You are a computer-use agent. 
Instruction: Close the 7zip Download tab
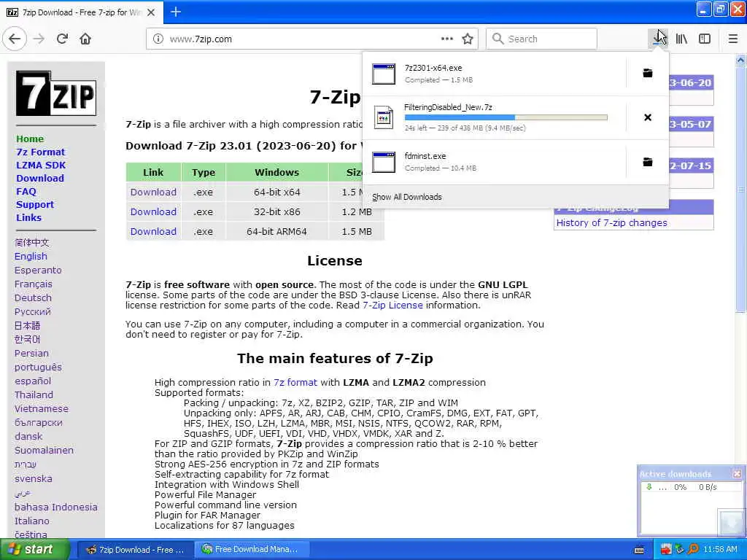[x=151, y=12]
